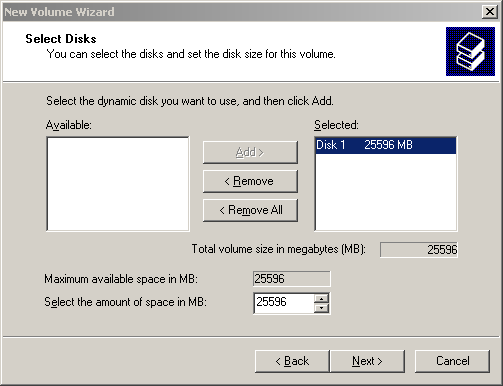Click the Remove All button
The image size is (503, 386).
250,210
